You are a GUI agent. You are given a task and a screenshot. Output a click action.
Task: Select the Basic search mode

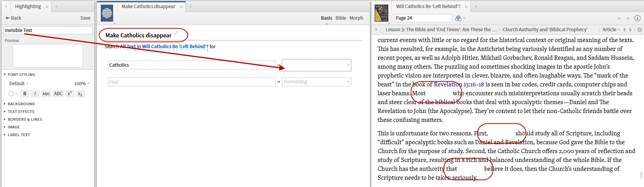pos(327,18)
